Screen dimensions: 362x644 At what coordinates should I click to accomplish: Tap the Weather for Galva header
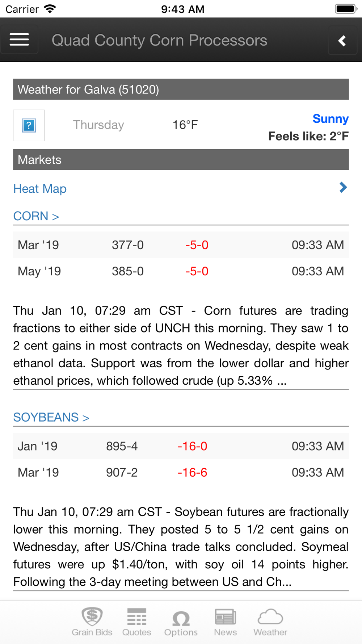(181, 89)
